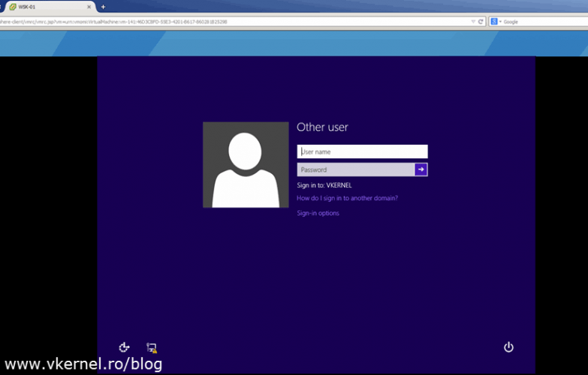Open Sign-in options

[318, 213]
